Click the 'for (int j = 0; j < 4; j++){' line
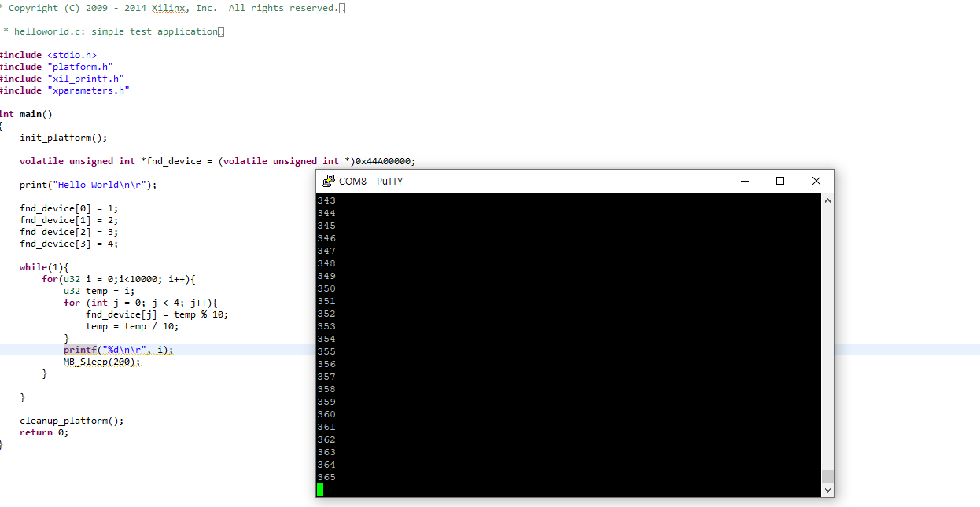Viewport: 980px width, 507px height. pos(141,303)
